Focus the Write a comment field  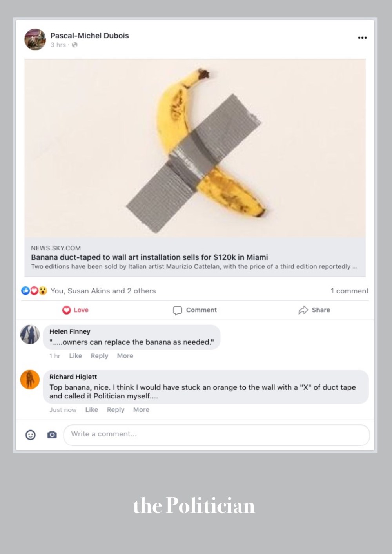click(x=216, y=435)
